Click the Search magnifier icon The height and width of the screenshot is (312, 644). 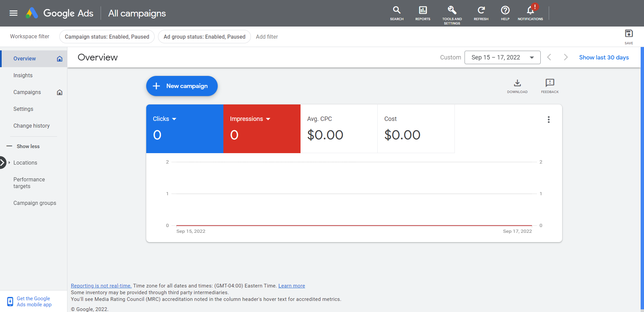[x=396, y=10]
